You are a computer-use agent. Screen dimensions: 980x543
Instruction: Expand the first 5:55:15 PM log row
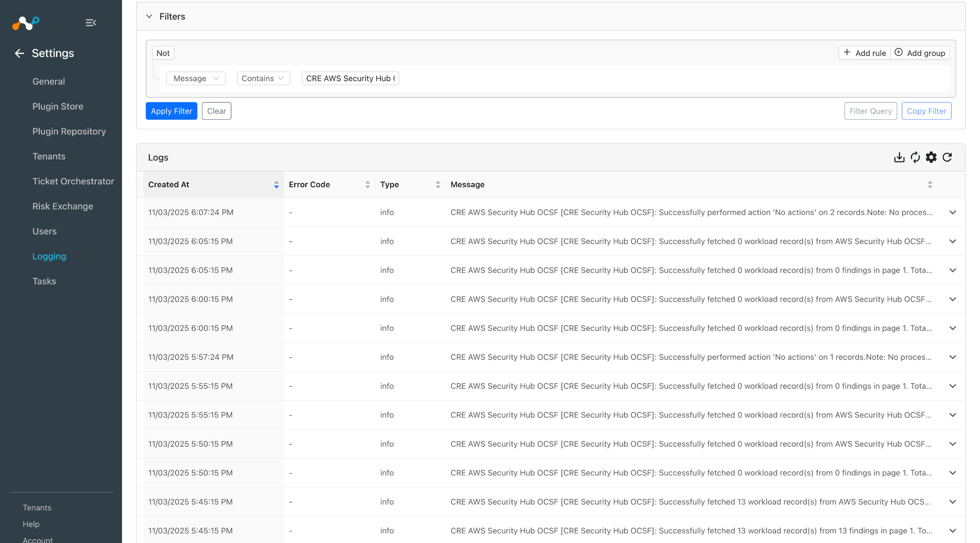953,386
